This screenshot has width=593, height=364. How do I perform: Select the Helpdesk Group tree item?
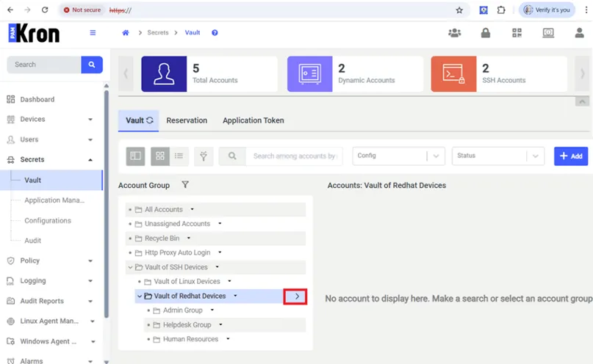click(x=187, y=324)
